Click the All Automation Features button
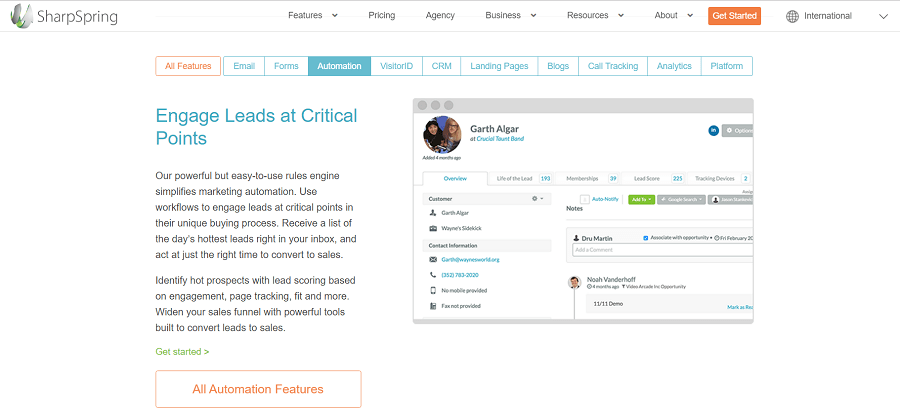 pyautogui.click(x=258, y=389)
